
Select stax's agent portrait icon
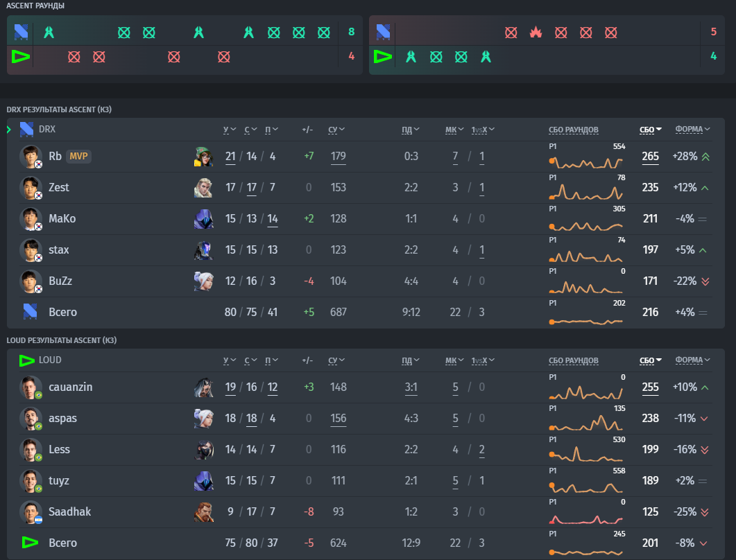(x=204, y=250)
